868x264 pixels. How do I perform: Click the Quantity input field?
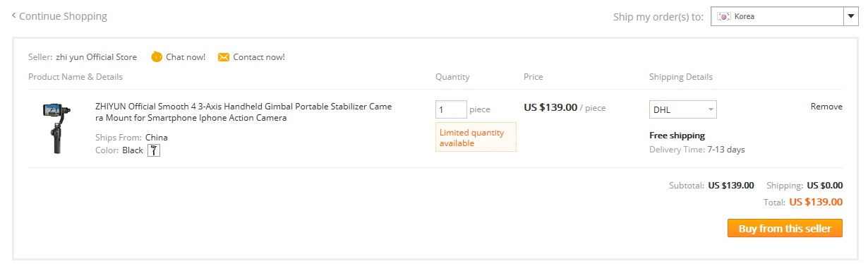tap(451, 109)
